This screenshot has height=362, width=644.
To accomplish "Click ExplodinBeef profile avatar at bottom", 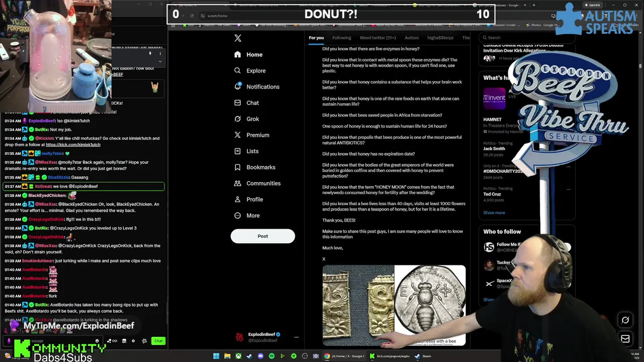I will click(239, 337).
